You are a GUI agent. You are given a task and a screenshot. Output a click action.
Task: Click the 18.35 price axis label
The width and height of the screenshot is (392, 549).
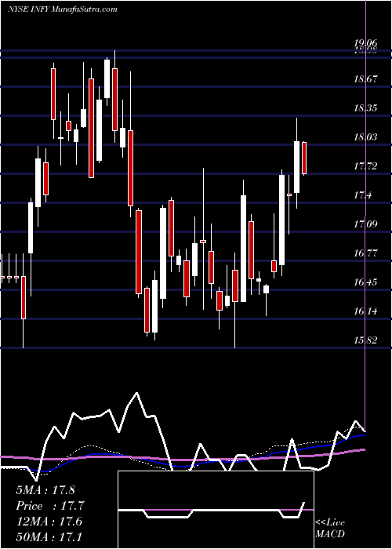click(366, 108)
